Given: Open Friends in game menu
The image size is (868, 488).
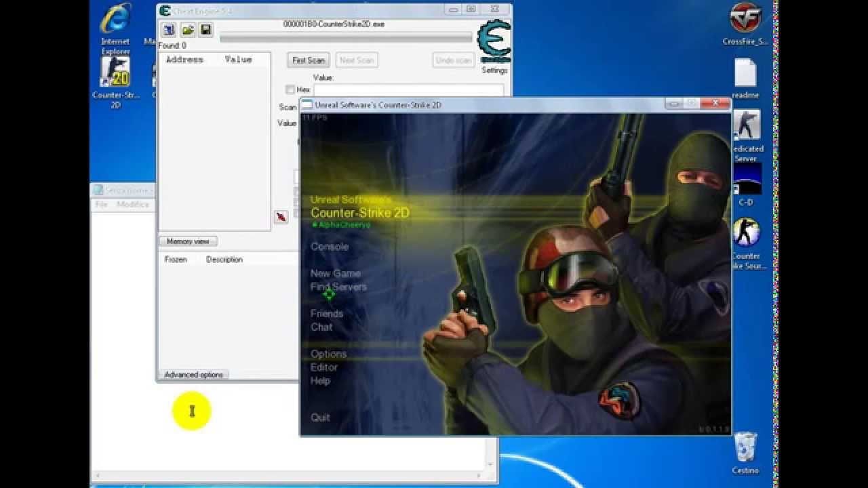Looking at the screenshot, I should pyautogui.click(x=327, y=314).
